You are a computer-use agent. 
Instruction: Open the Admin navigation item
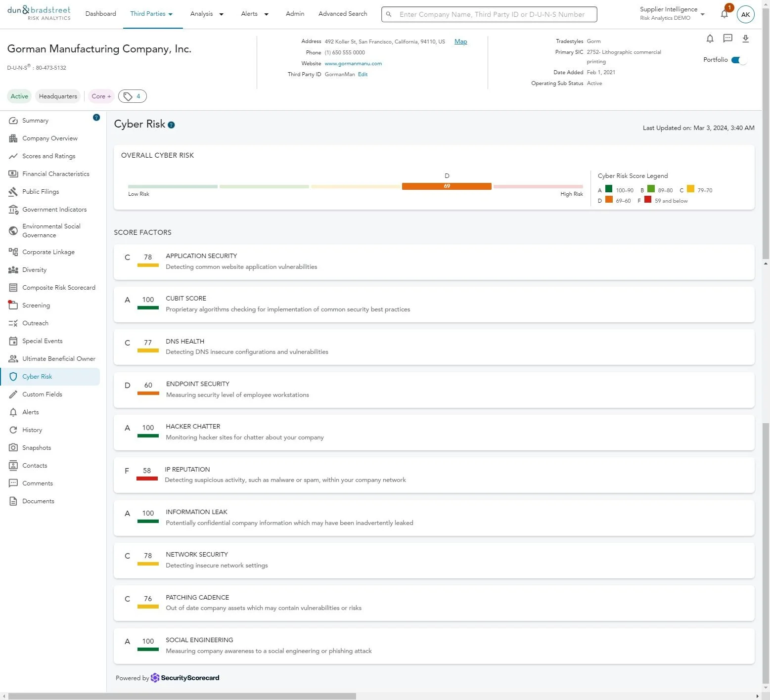coord(295,14)
